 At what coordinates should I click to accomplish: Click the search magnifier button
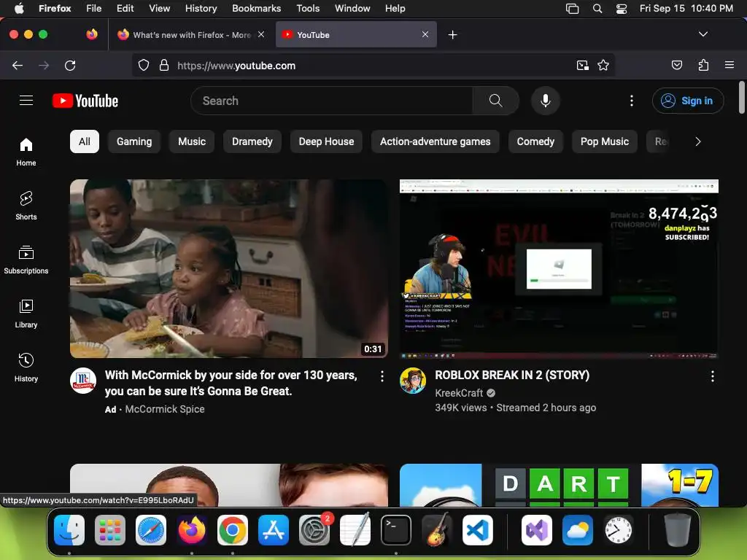495,101
